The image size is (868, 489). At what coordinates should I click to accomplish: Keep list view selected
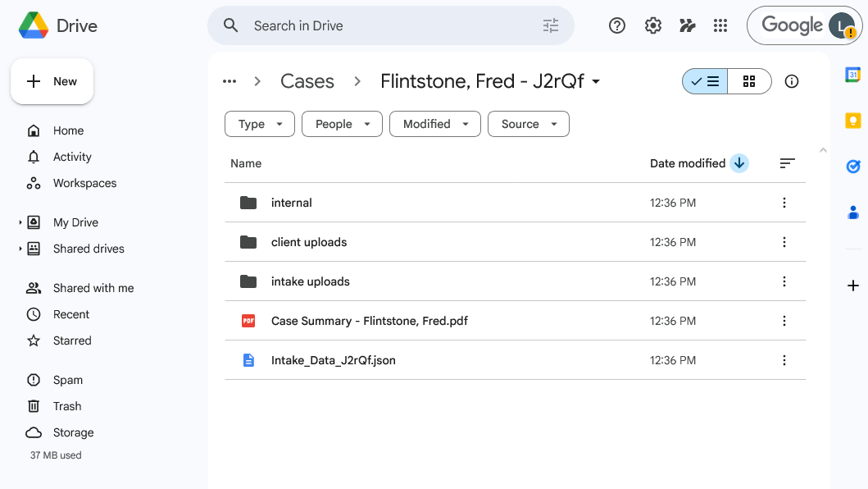705,81
